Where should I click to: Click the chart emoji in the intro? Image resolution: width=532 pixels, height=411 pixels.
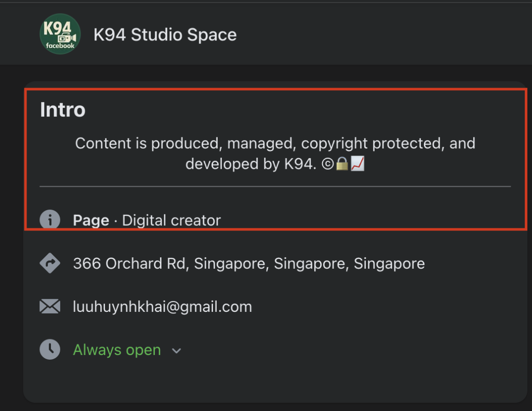coord(357,165)
